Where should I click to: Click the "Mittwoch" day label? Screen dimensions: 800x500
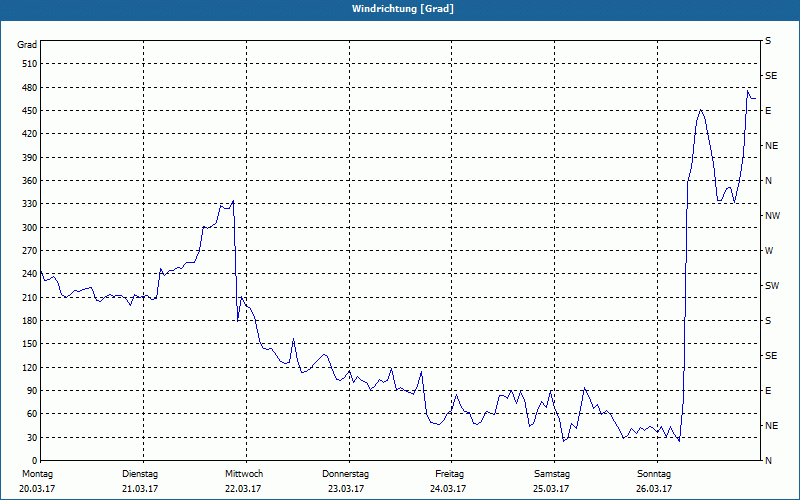[243, 474]
